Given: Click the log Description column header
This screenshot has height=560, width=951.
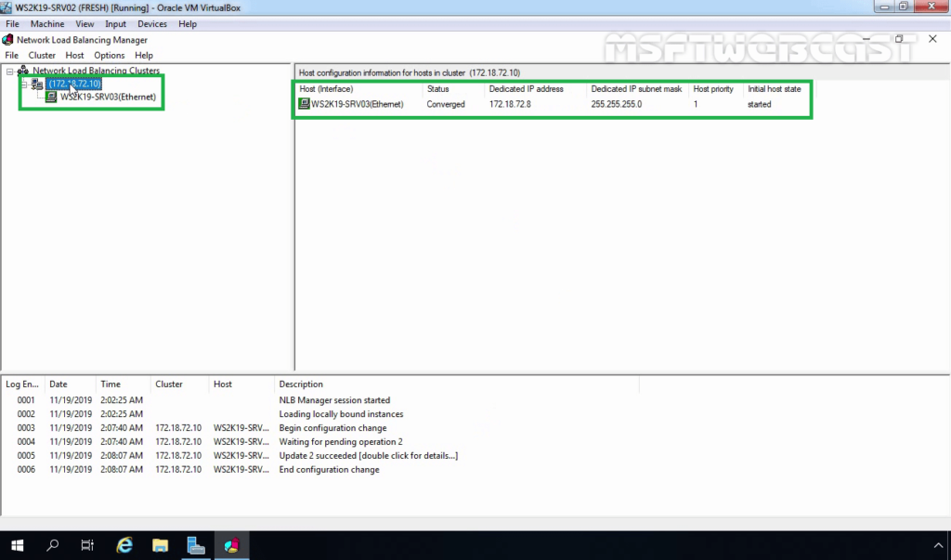Looking at the screenshot, I should point(456,384).
